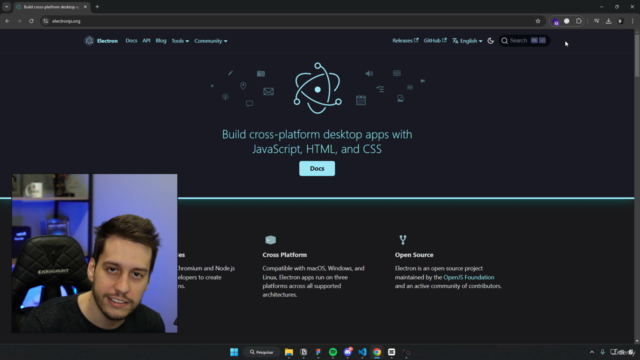Bookmark this page with star icon

click(538, 21)
